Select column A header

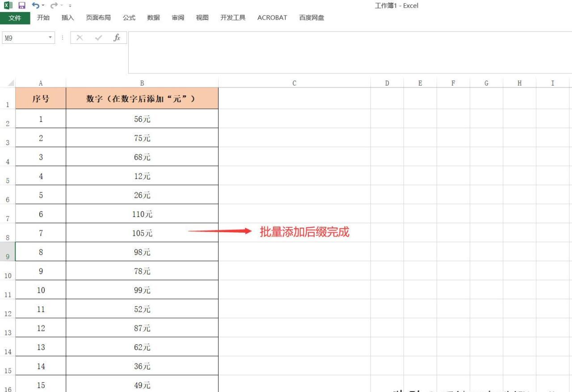click(41, 83)
